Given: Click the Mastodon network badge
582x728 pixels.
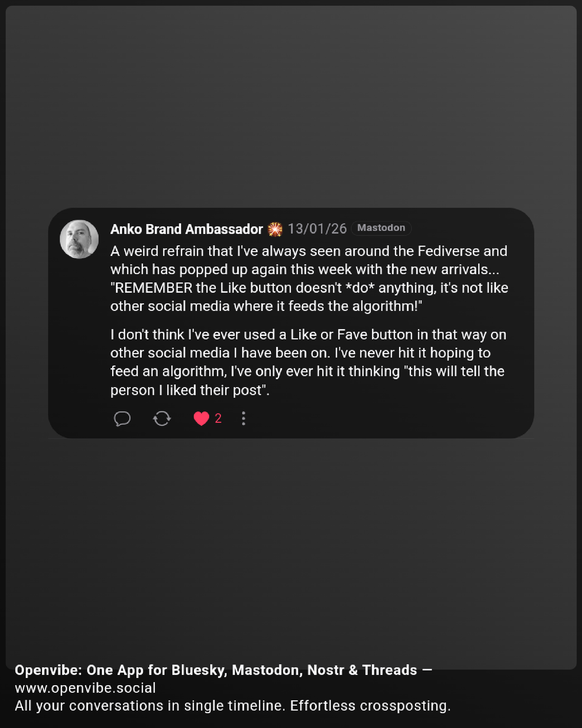Looking at the screenshot, I should [x=381, y=228].
